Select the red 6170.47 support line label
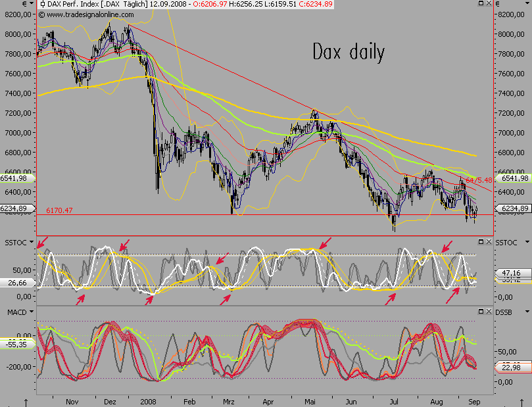Screen dimensions: 532x407 pos(59,210)
